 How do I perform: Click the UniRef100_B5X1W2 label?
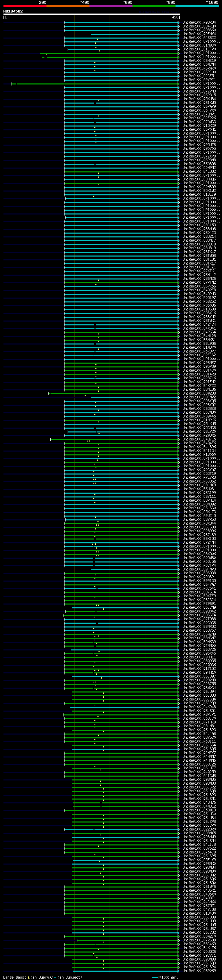pyautogui.click(x=199, y=191)
